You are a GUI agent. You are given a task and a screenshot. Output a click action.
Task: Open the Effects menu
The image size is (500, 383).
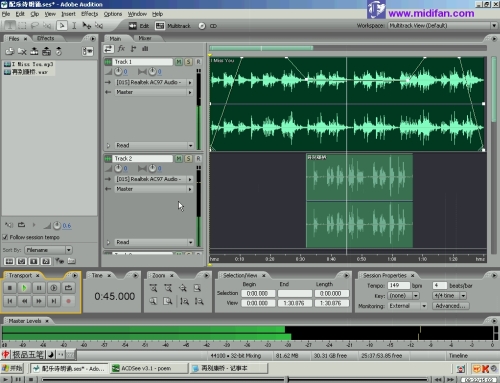(x=89, y=14)
